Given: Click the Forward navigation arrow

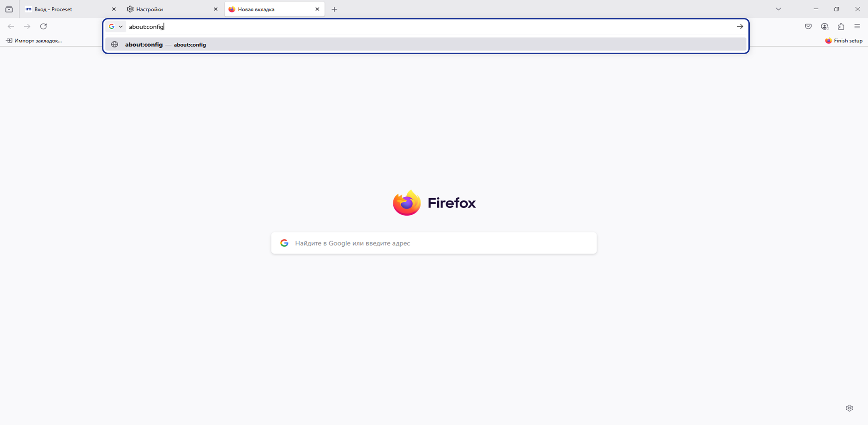Looking at the screenshot, I should (27, 27).
